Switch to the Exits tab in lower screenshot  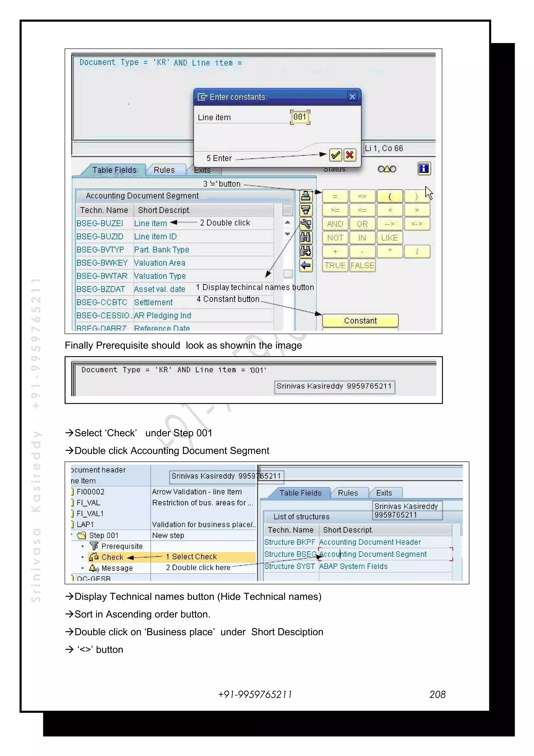pyautogui.click(x=384, y=493)
